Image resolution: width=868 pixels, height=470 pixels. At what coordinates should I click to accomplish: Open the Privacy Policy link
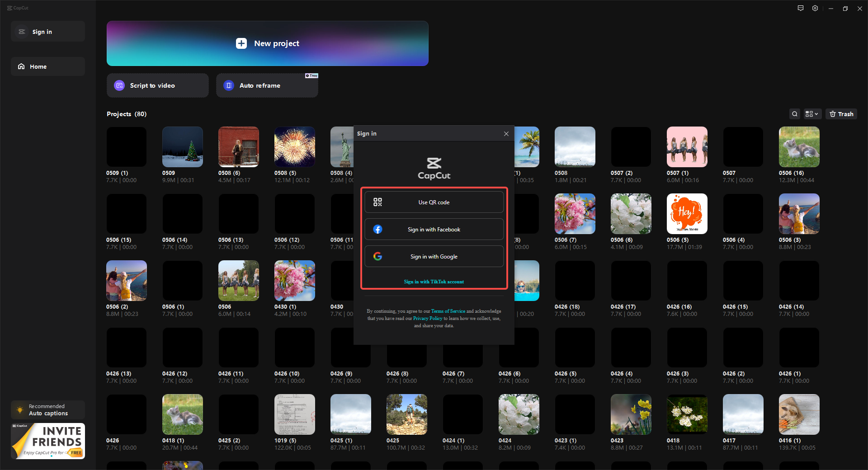click(x=428, y=318)
